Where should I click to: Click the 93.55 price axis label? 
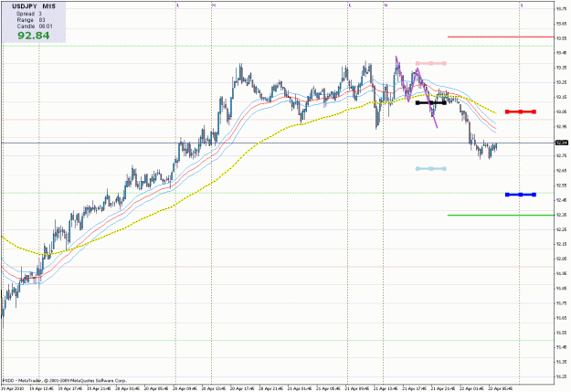coord(561,38)
